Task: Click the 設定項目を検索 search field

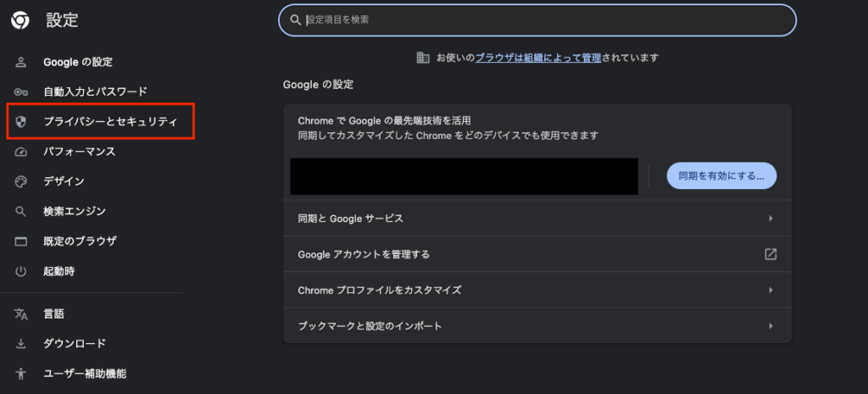Action: click(537, 19)
